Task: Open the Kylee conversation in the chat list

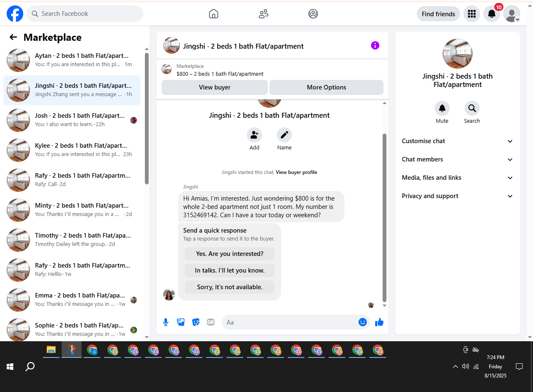Action: [x=72, y=150]
